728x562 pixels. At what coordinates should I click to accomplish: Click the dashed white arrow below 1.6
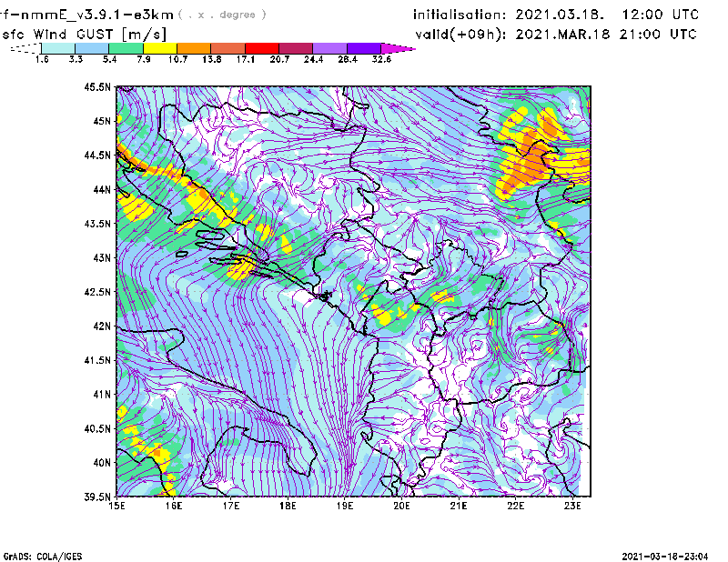[x=25, y=48]
